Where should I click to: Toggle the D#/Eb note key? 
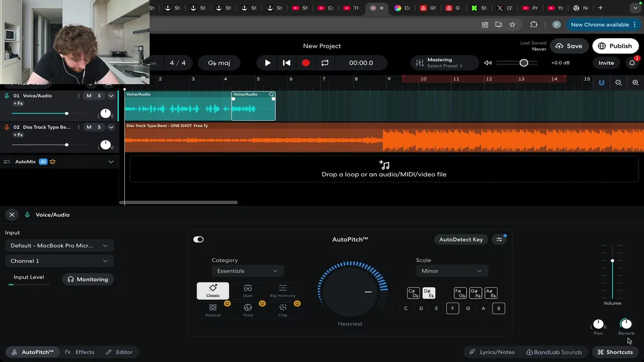pyautogui.click(x=429, y=293)
